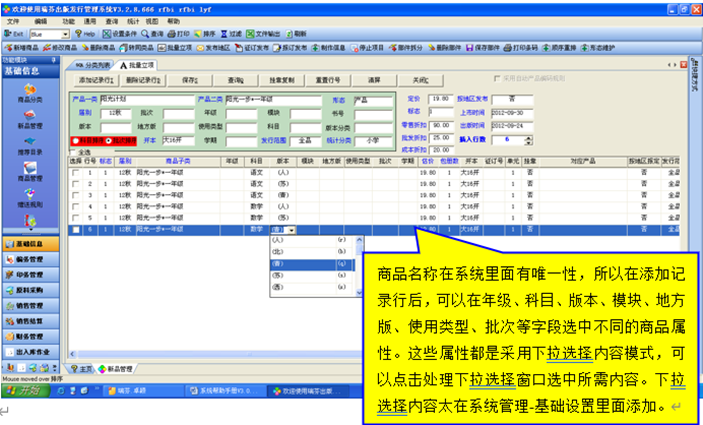This screenshot has height=425, width=703.
Task: Click the 清屏 button
Action: 374,81
